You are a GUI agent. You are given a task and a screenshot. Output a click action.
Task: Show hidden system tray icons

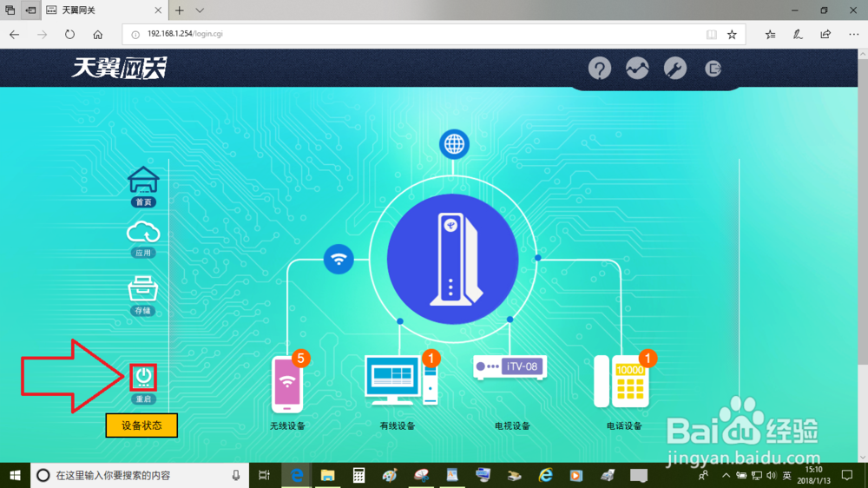click(726, 475)
